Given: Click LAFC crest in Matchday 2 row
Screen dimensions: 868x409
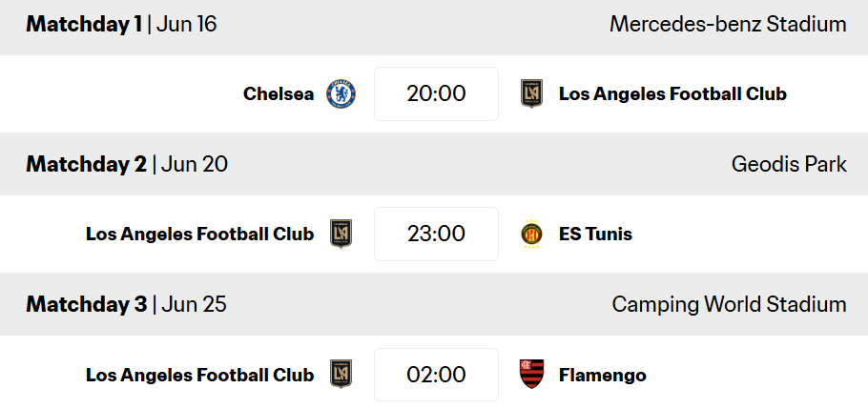Looking at the screenshot, I should [341, 234].
